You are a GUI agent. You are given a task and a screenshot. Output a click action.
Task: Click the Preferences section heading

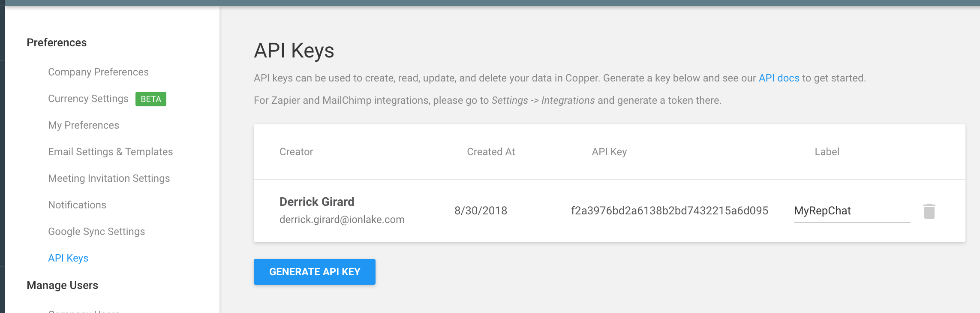pyautogui.click(x=57, y=42)
